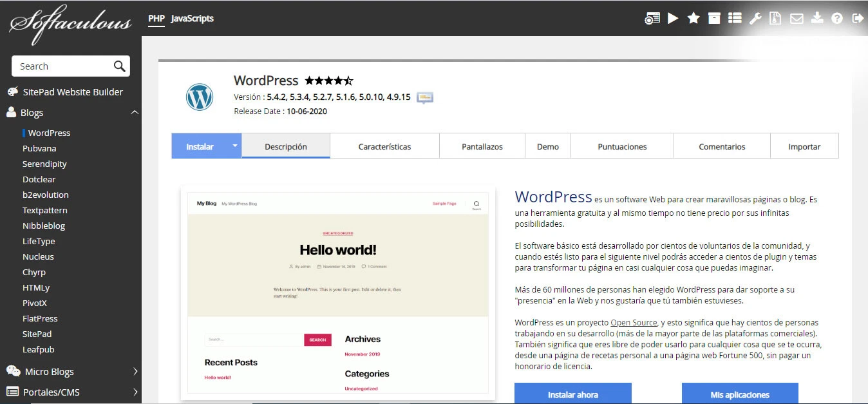Select Pubvana in the Blogs list
Screen dimensions: 868x404
[x=39, y=148]
